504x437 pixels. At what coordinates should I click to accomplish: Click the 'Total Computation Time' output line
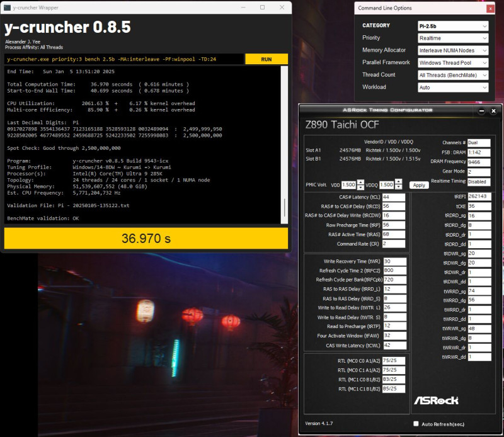pyautogui.click(x=98, y=84)
